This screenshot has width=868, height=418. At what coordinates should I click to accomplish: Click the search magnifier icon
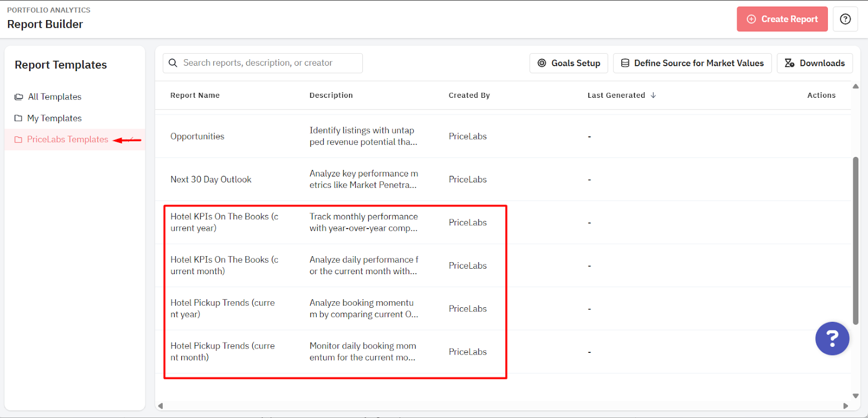point(173,63)
